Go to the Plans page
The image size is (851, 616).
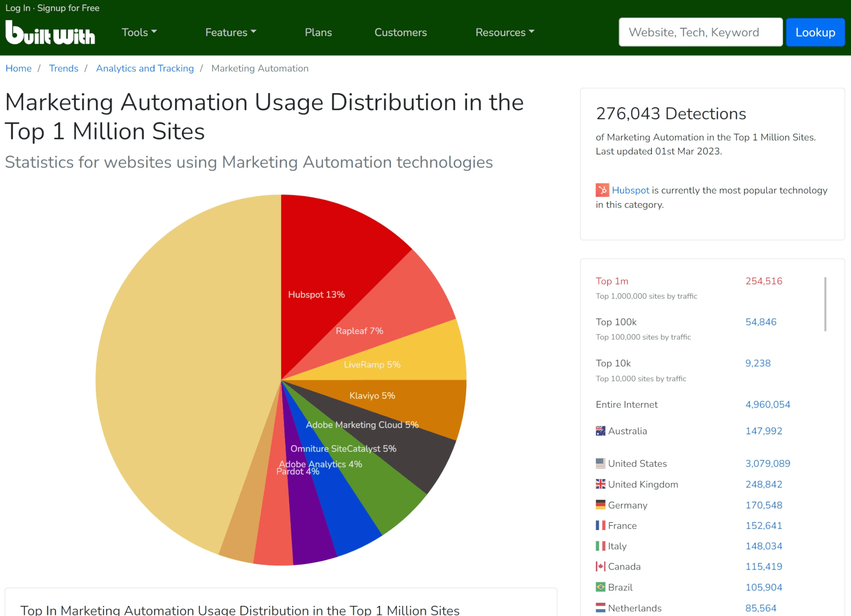[318, 32]
